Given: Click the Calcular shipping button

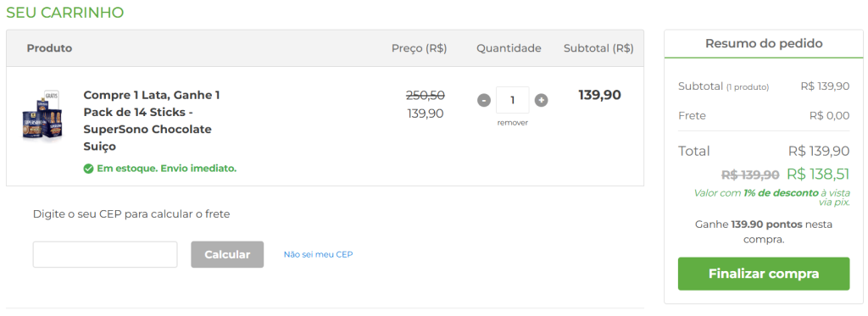Looking at the screenshot, I should click(227, 254).
